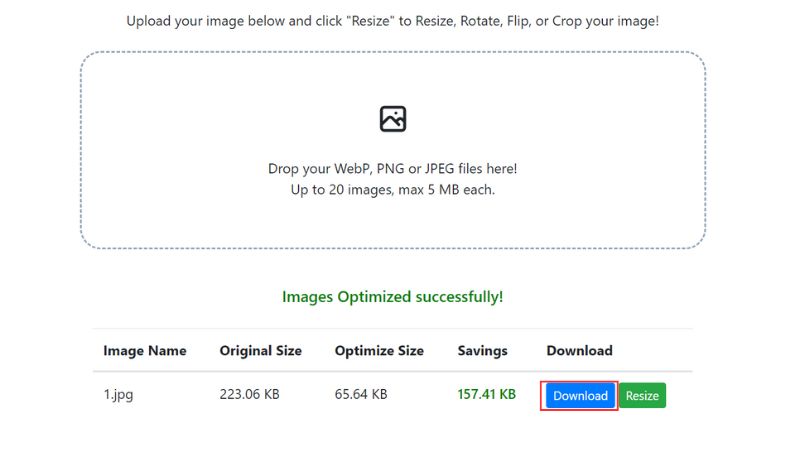800x450 pixels.
Task: Download the optimized 1.jpg with the blue button
Action: [580, 395]
